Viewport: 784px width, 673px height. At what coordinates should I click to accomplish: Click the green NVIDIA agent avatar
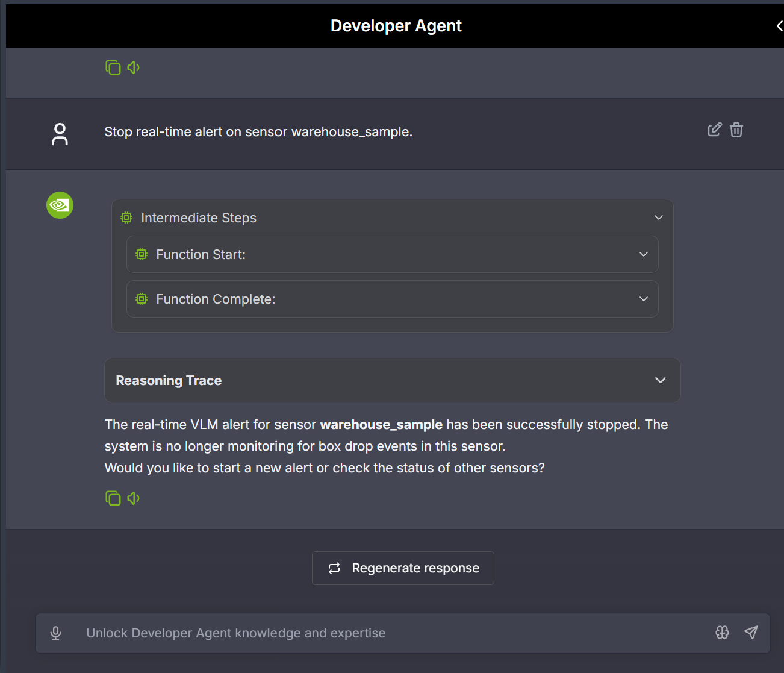coord(60,205)
